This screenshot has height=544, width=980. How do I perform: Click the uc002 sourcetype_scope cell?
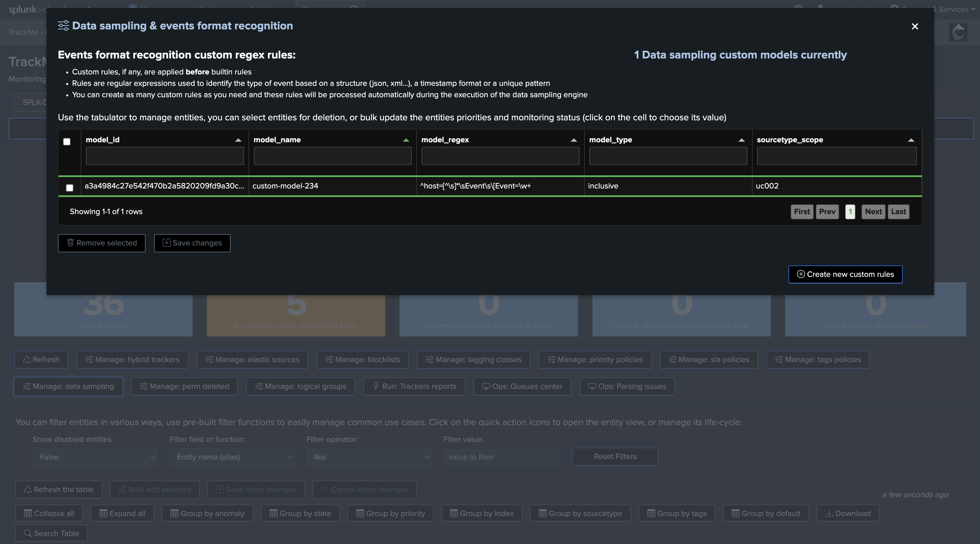point(767,186)
